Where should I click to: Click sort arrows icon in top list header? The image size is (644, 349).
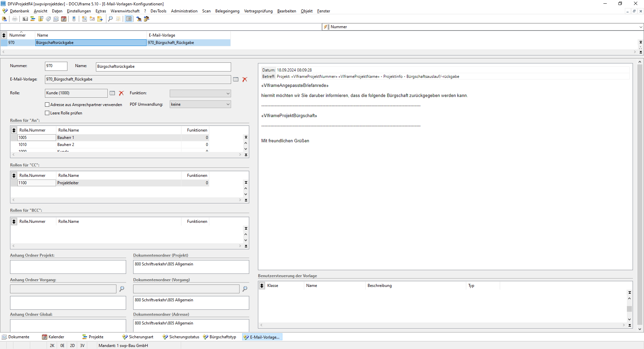pyautogui.click(x=4, y=35)
